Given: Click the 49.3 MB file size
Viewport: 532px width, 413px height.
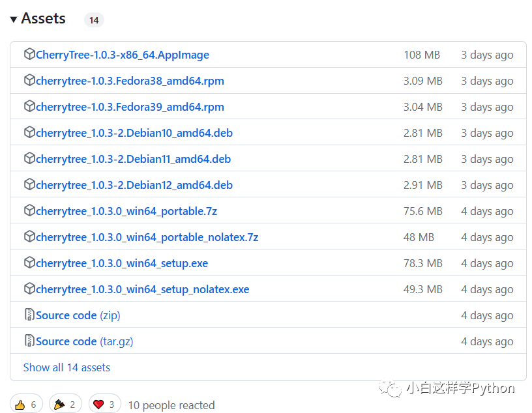Looking at the screenshot, I should coord(422,290).
